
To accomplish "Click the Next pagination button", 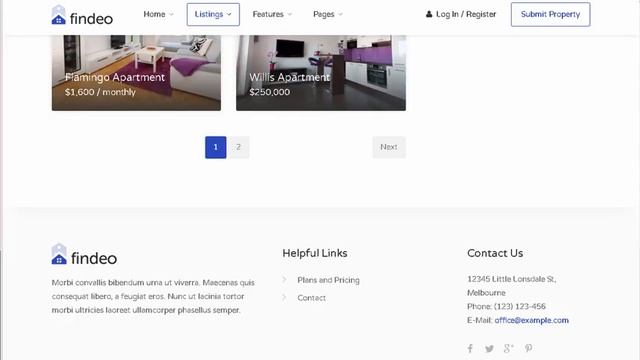I will 389,147.
